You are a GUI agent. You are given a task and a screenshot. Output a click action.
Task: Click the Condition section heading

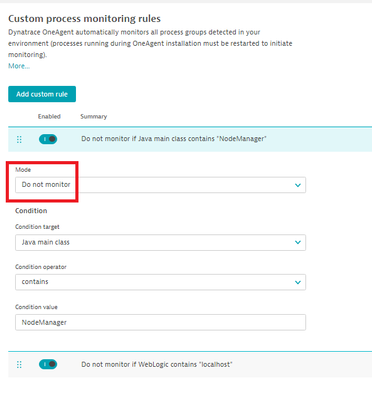pyautogui.click(x=31, y=211)
